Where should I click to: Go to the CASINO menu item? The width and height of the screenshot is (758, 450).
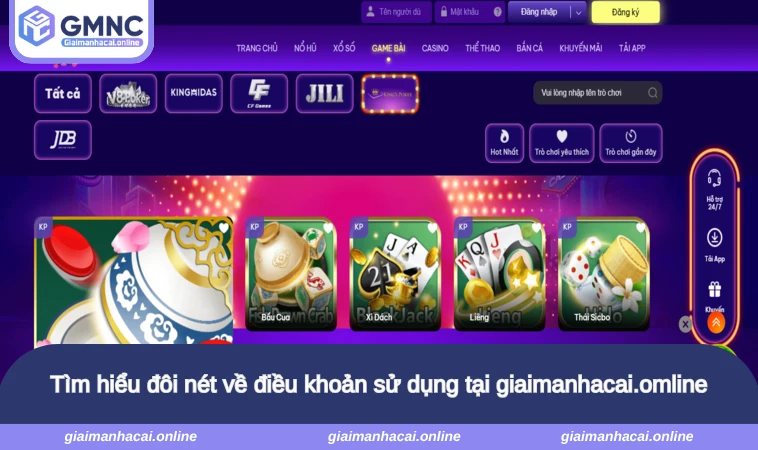tap(435, 48)
